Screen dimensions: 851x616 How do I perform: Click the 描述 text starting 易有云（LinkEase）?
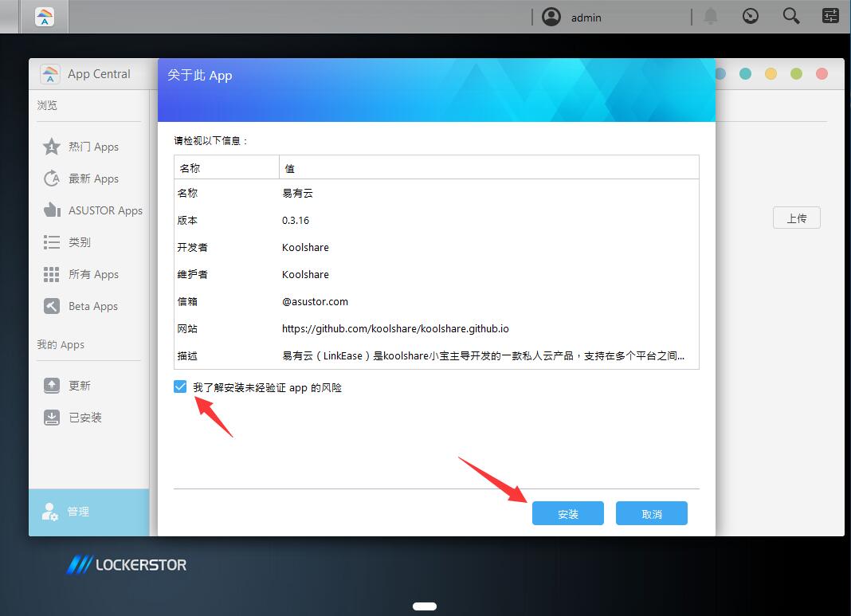tap(483, 356)
